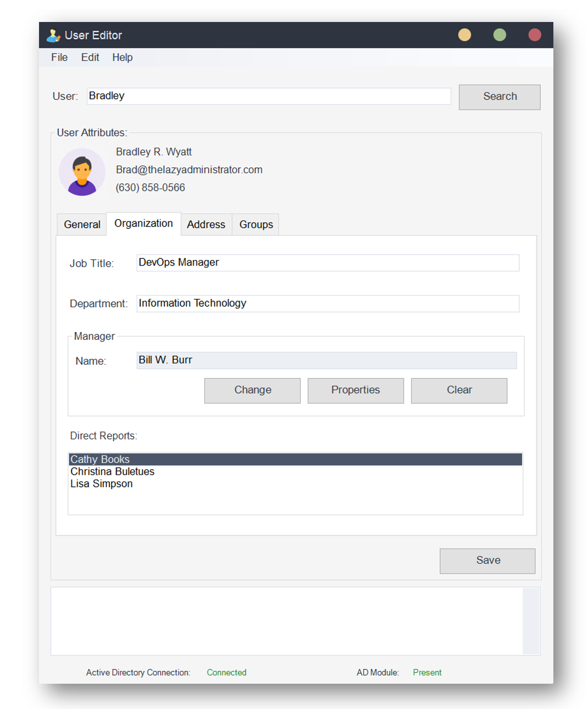The height and width of the screenshot is (709, 588).
Task: Click the Direct Reports label
Action: click(x=103, y=436)
